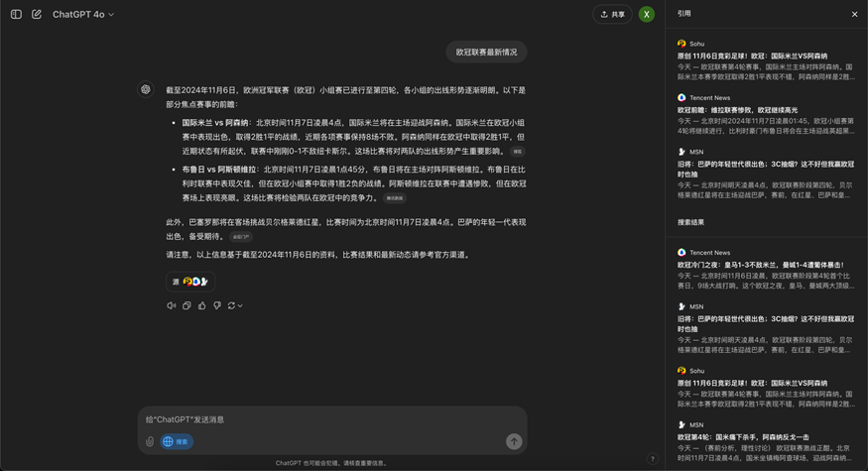Open Tencent News 欧冠前瞻 citation
This screenshot has height=471, width=868.
[x=766, y=114]
